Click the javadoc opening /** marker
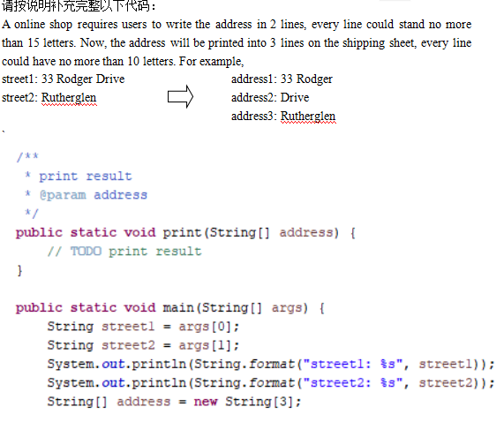504x422 pixels. coord(27,157)
